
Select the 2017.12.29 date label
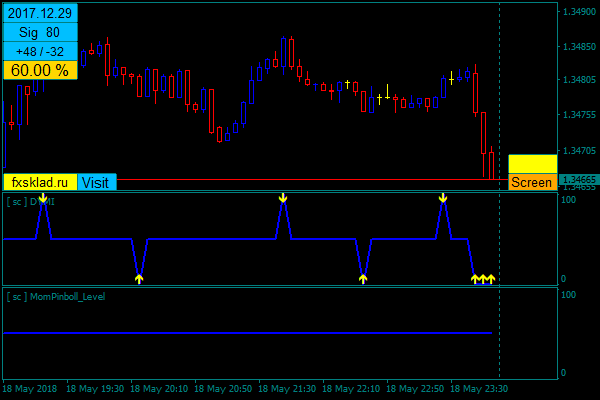tap(40, 13)
